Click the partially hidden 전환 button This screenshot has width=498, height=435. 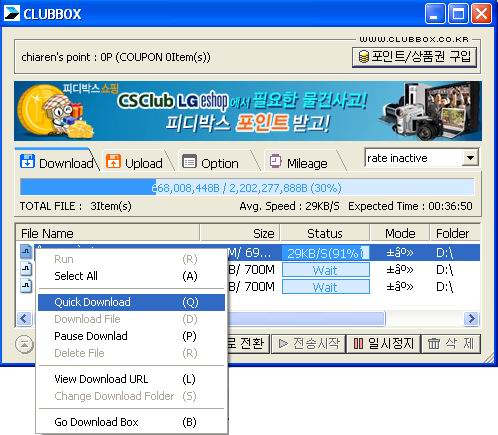248,343
